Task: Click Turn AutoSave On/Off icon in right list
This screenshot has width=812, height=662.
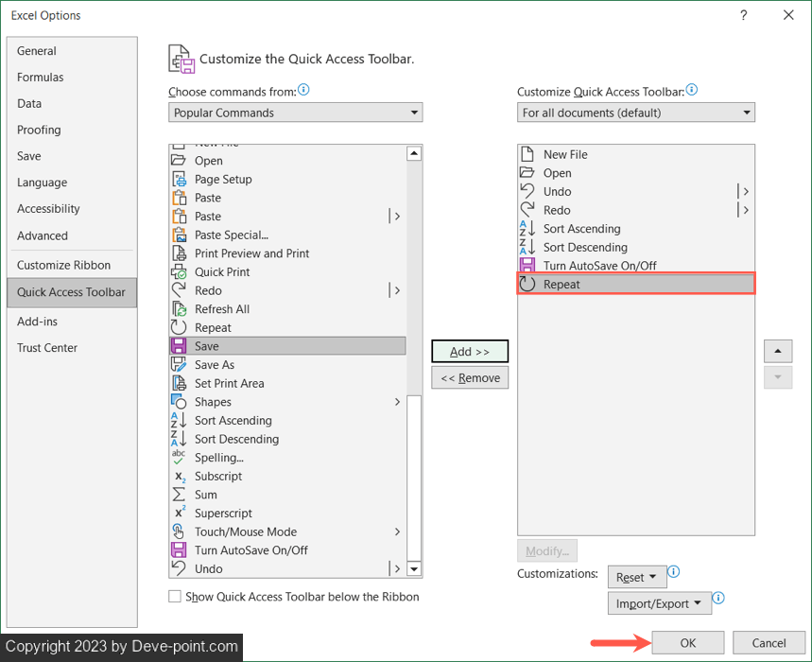Action: point(527,266)
